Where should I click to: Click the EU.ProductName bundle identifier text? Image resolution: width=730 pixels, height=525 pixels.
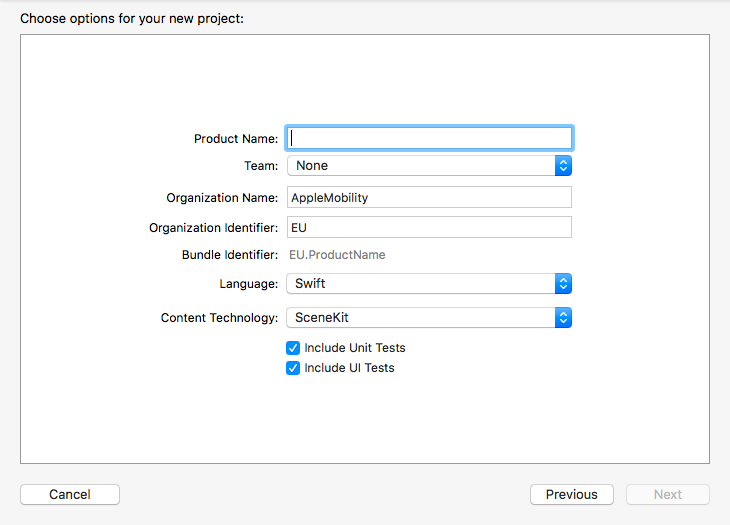[x=337, y=255]
